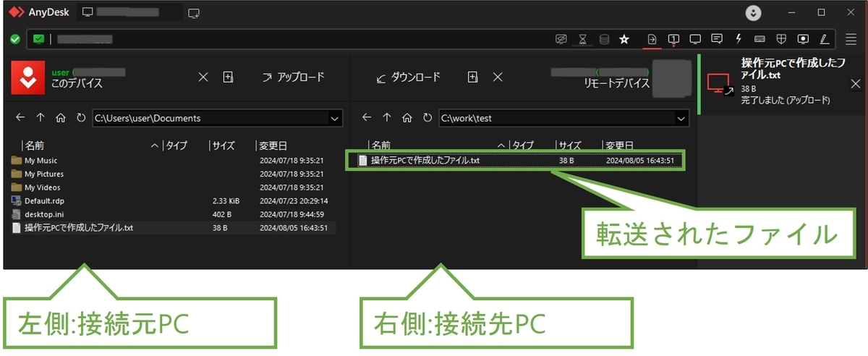This screenshot has width=868, height=356.
Task: Open the actions lightning bolt icon
Action: 739,39
